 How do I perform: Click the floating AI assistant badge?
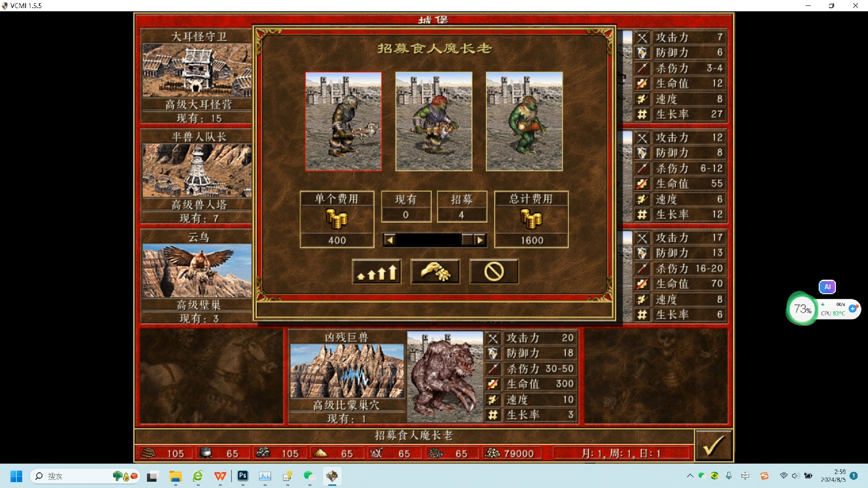(x=827, y=286)
